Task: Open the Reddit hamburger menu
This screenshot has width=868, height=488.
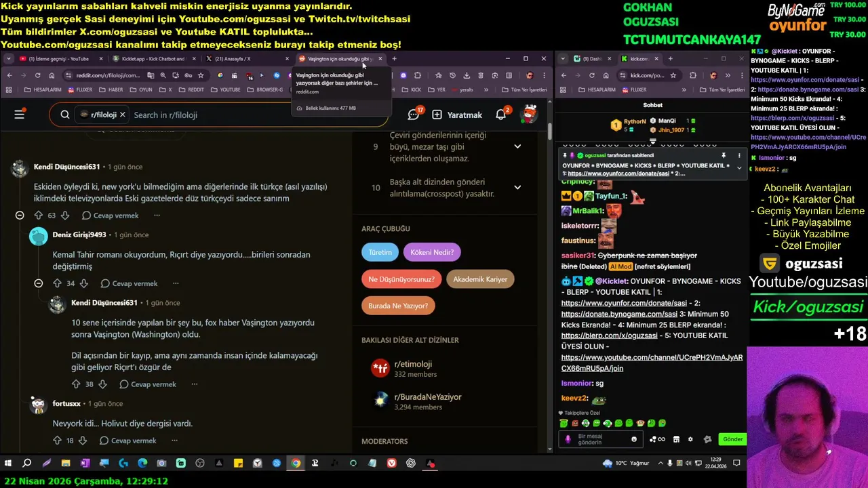Action: 19,115
